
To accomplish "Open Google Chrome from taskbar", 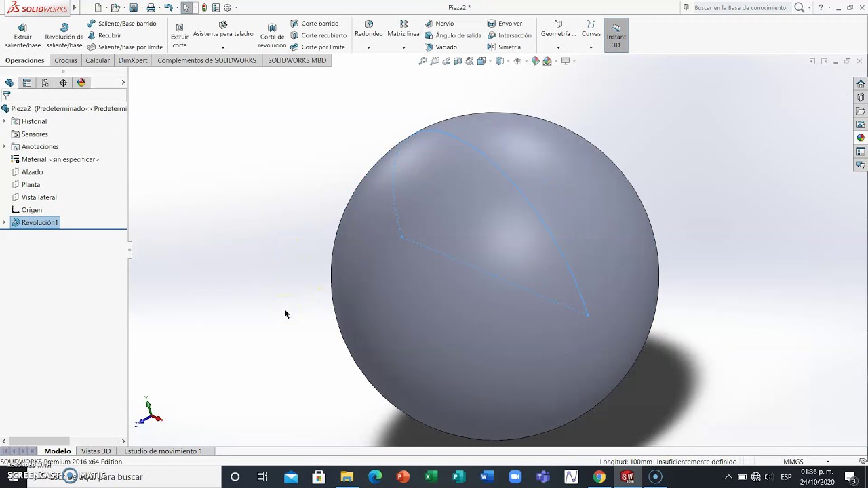I will (599, 476).
